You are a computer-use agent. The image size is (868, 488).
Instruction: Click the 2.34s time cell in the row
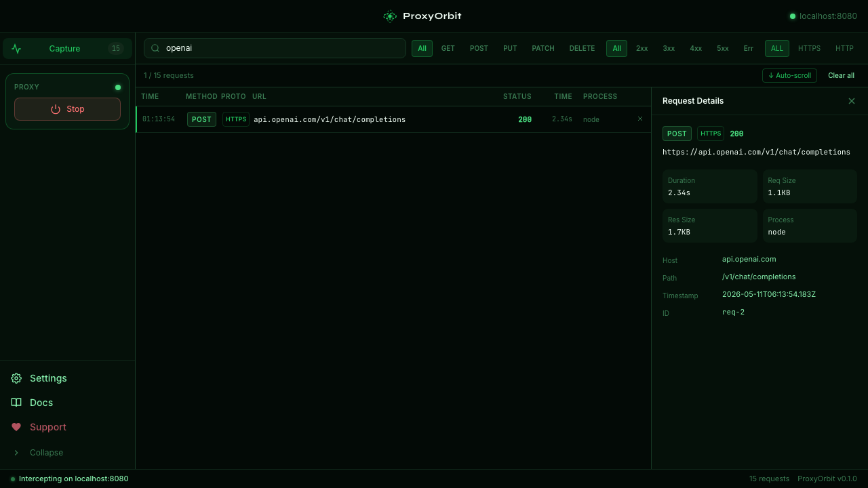pos(562,119)
